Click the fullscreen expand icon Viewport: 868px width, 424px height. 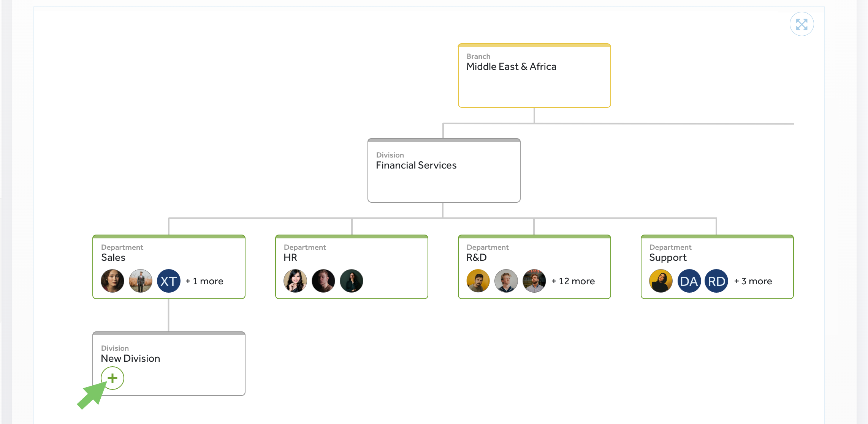[801, 24]
